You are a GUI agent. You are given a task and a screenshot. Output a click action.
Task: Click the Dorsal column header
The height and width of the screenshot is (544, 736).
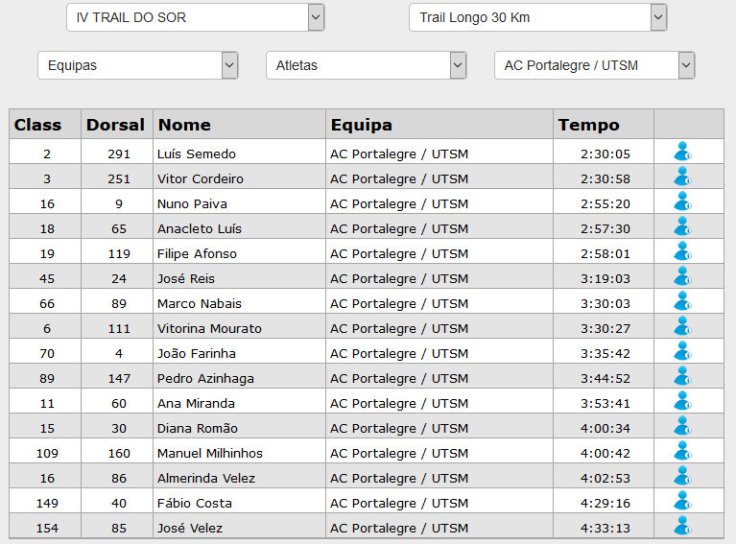pyautogui.click(x=116, y=125)
